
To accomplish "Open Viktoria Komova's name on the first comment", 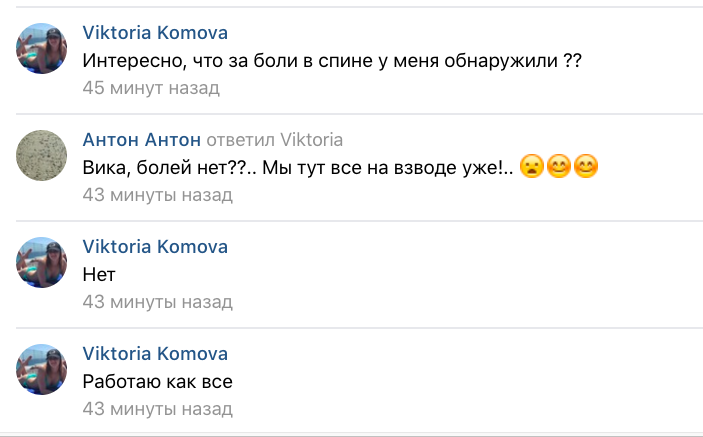I will point(154,31).
